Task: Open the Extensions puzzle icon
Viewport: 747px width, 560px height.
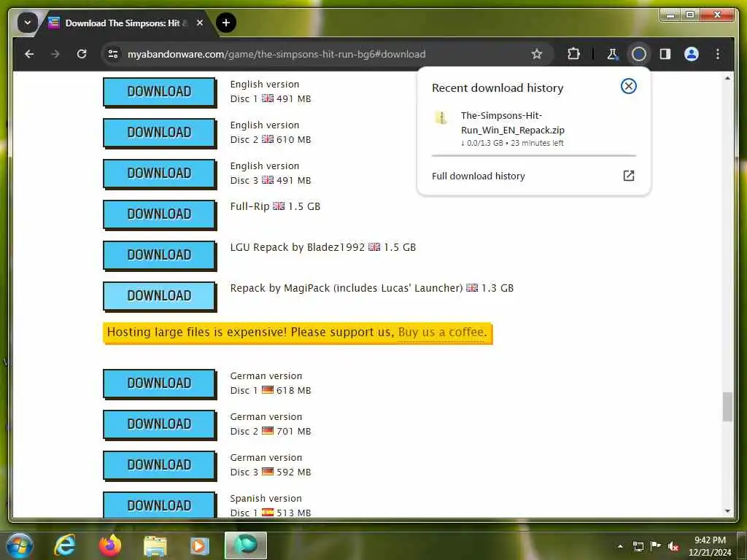Action: tap(573, 54)
